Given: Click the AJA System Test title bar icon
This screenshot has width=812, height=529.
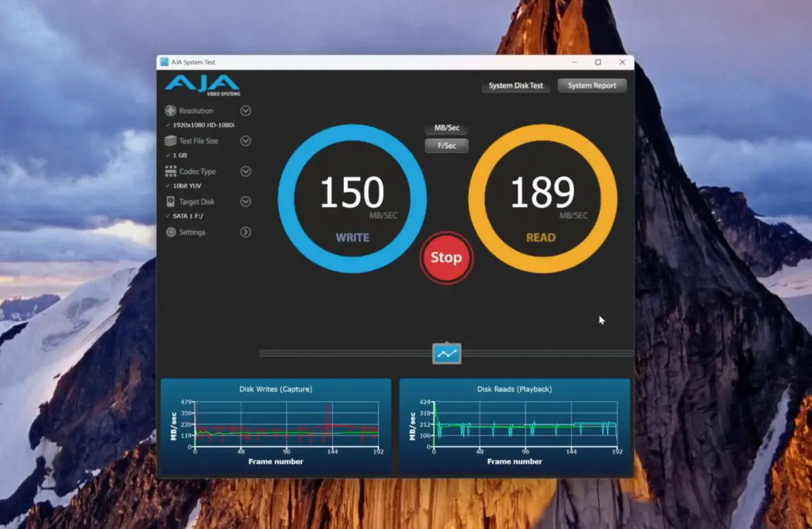Looking at the screenshot, I should [164, 62].
